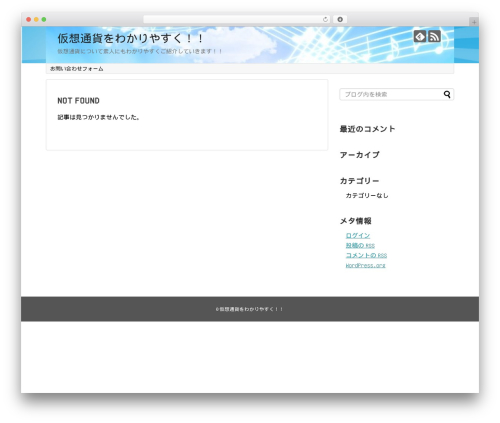Image resolution: width=500 pixels, height=423 pixels.
Task: Open the コメントの RSS link
Action: point(366,255)
